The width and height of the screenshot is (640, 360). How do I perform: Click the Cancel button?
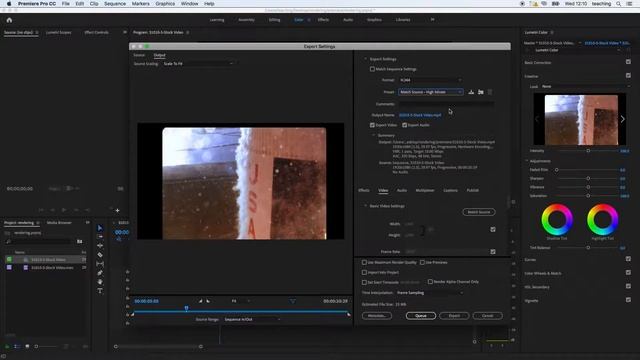(488, 316)
